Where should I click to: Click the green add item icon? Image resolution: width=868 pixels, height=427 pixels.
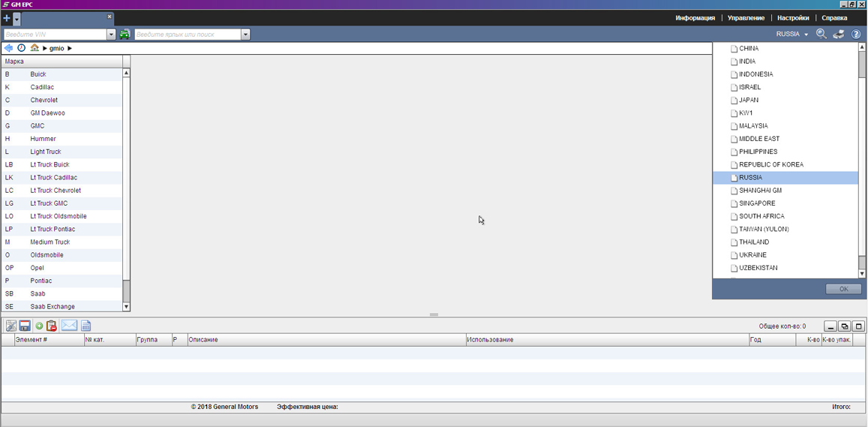(39, 326)
